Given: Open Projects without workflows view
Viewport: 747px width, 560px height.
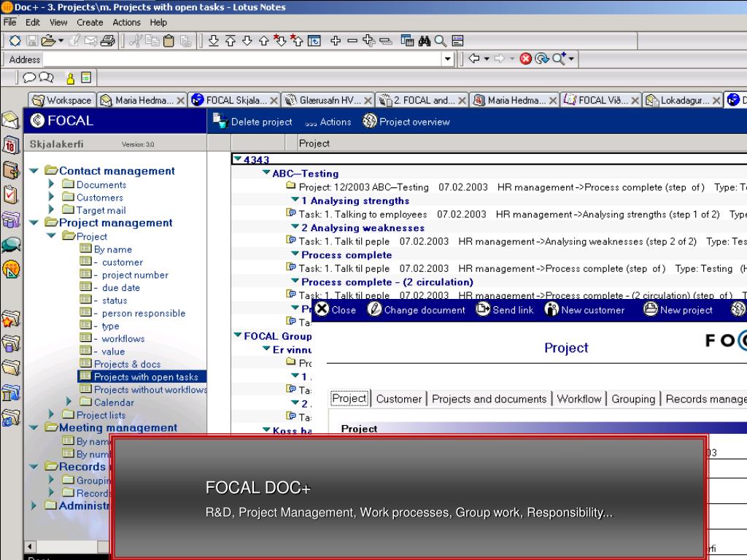Looking at the screenshot, I should tap(150, 389).
